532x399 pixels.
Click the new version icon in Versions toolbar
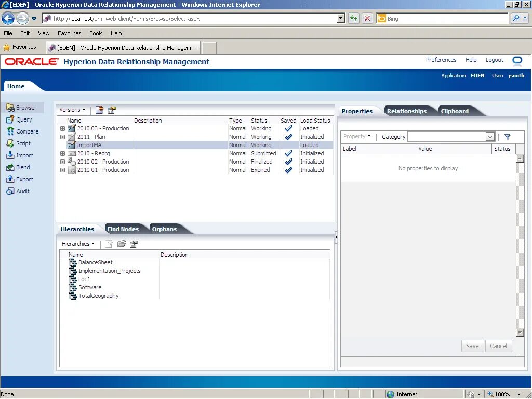99,110
